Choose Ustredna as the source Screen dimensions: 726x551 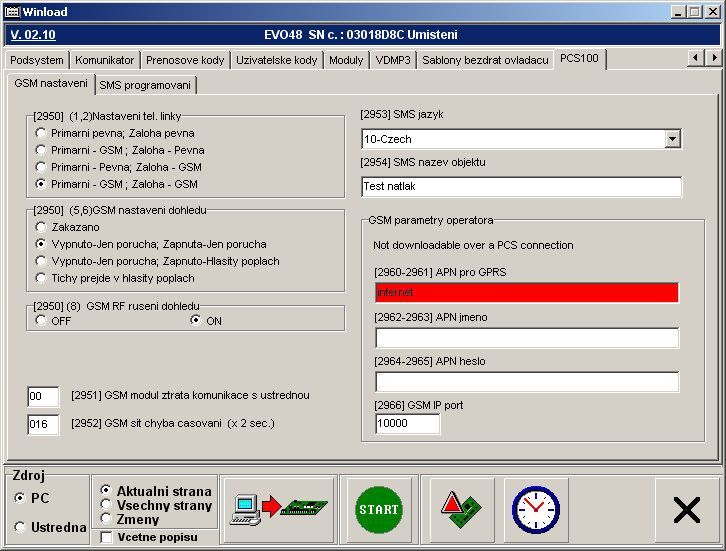[20, 527]
